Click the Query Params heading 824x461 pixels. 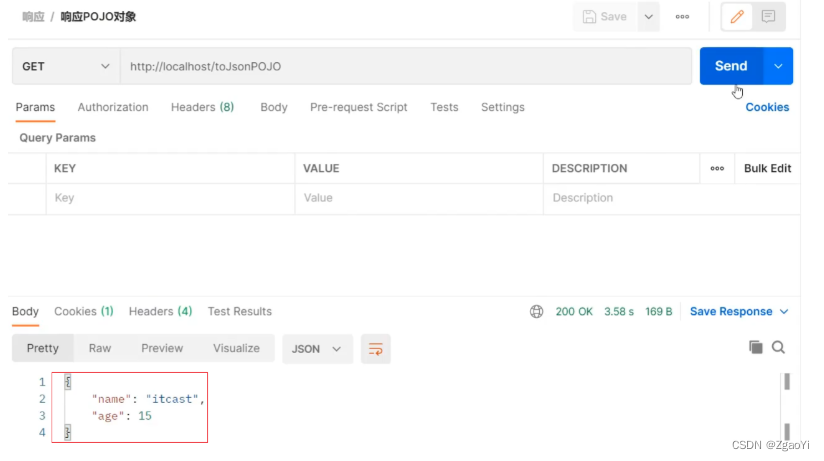[x=58, y=138]
